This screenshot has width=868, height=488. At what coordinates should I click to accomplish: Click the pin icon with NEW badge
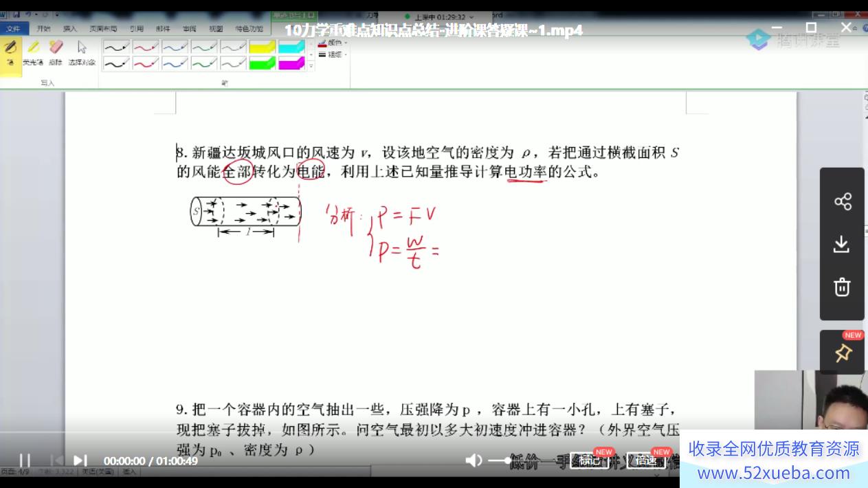(x=843, y=352)
